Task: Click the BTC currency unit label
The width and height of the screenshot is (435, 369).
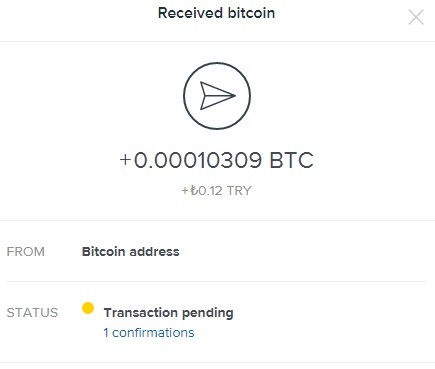Action: point(291,160)
